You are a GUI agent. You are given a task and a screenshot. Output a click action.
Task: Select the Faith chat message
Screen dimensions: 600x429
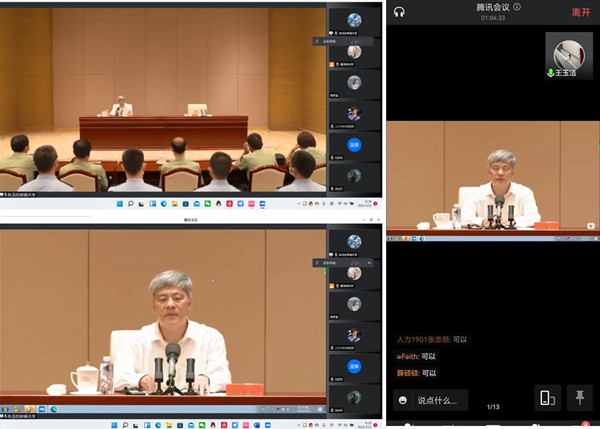416,356
